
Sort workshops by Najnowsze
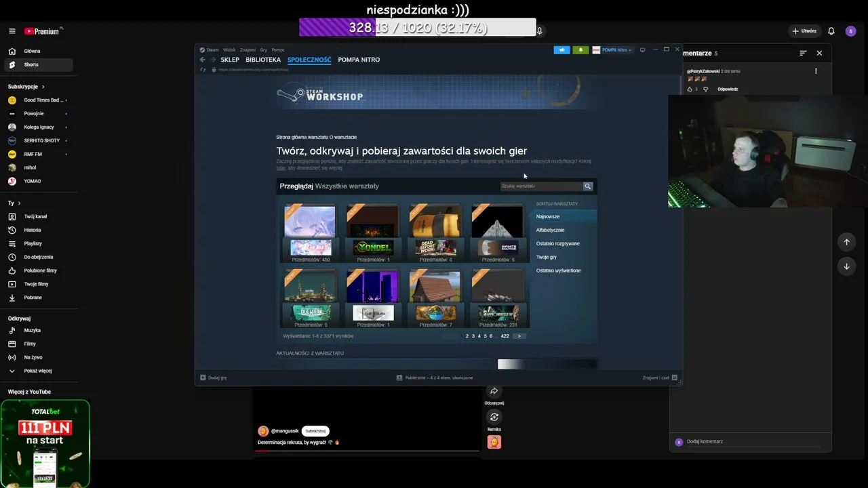tap(564, 216)
